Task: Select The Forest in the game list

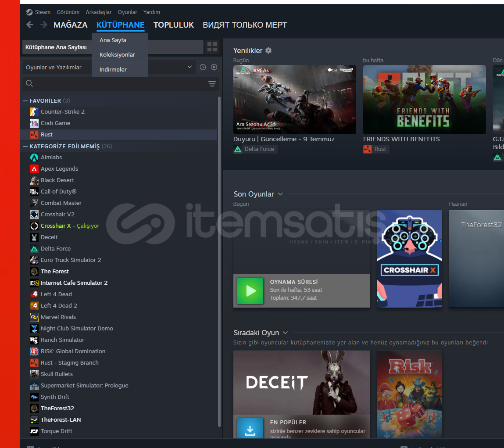Action: coord(118,272)
